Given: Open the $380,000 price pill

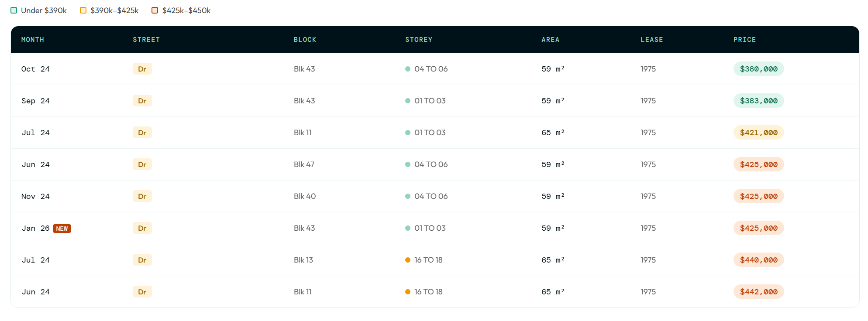Looking at the screenshot, I should click(x=758, y=69).
